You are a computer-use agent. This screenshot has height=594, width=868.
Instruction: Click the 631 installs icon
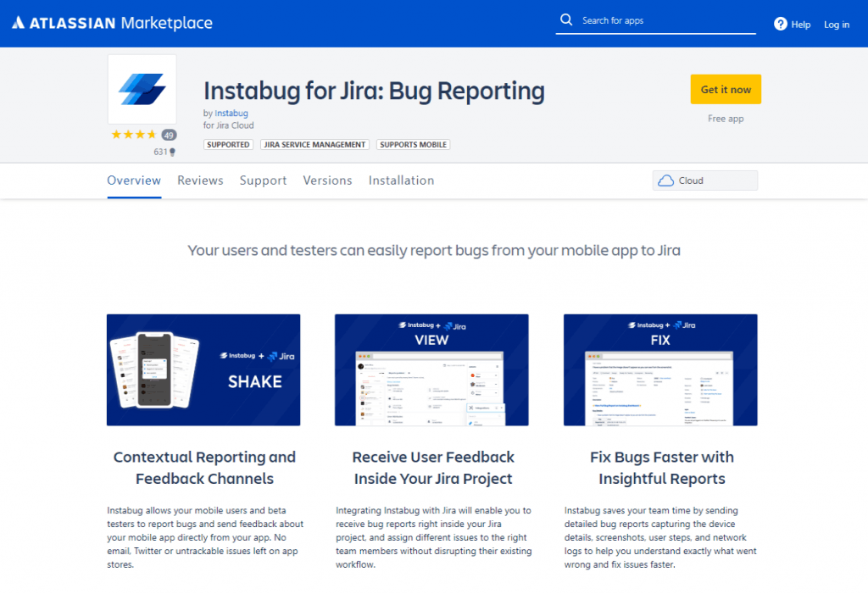[172, 153]
